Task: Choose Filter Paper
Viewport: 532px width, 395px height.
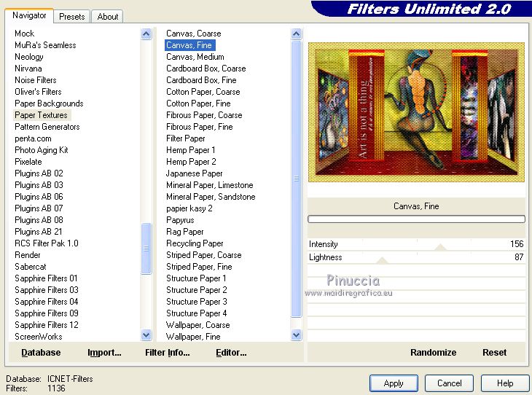Action: coord(186,138)
